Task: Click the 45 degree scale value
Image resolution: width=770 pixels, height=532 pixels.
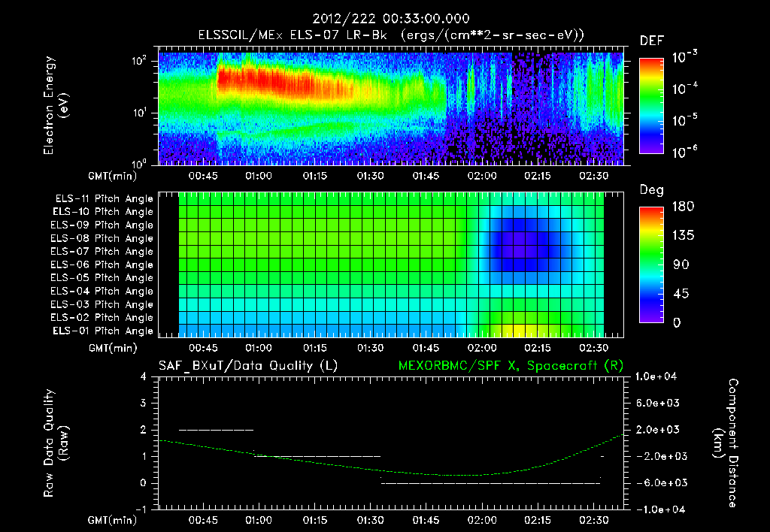Action: pos(681,294)
